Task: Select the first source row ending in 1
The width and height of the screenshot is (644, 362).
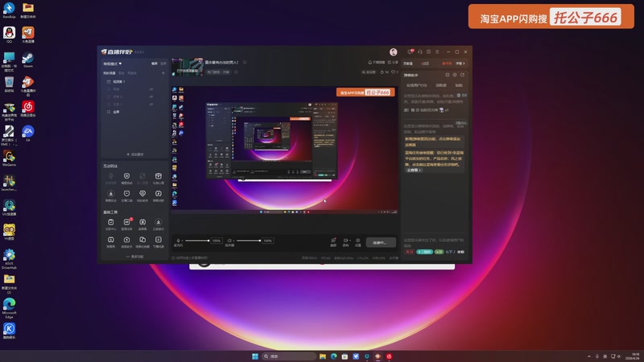Action: (118, 82)
